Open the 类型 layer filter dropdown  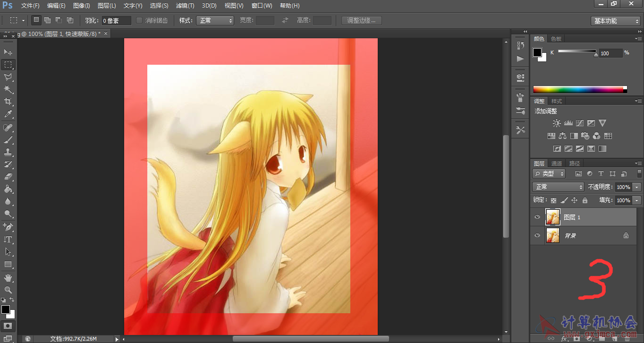(549, 174)
